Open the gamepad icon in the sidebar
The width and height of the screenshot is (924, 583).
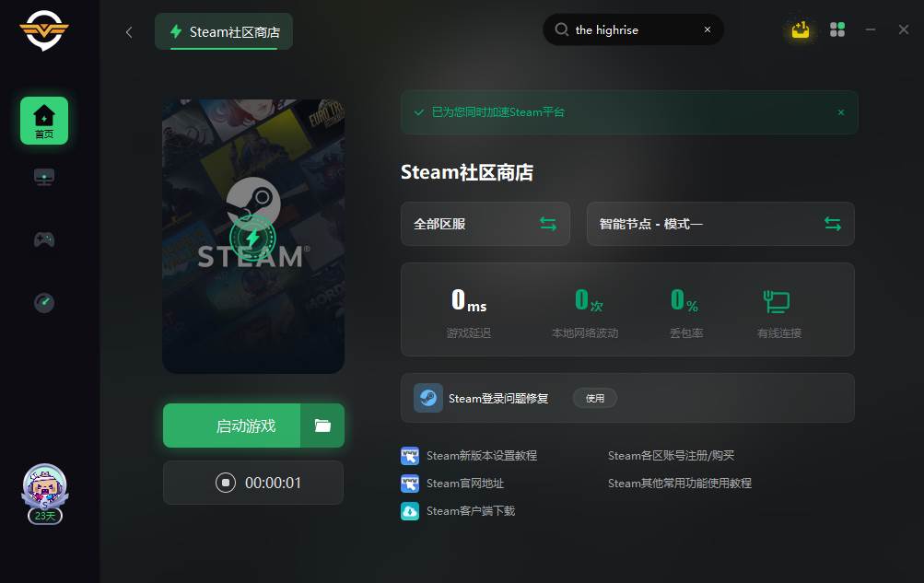[x=44, y=239]
